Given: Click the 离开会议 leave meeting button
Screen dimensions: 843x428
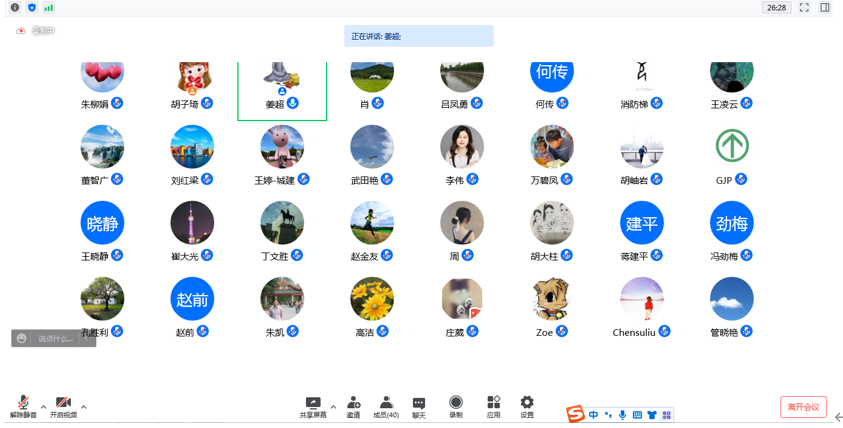Looking at the screenshot, I should point(803,407).
